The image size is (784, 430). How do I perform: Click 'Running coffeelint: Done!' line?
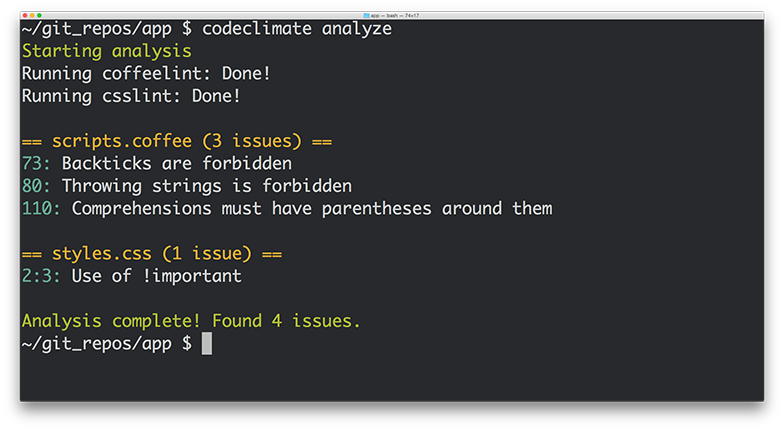[x=146, y=74]
